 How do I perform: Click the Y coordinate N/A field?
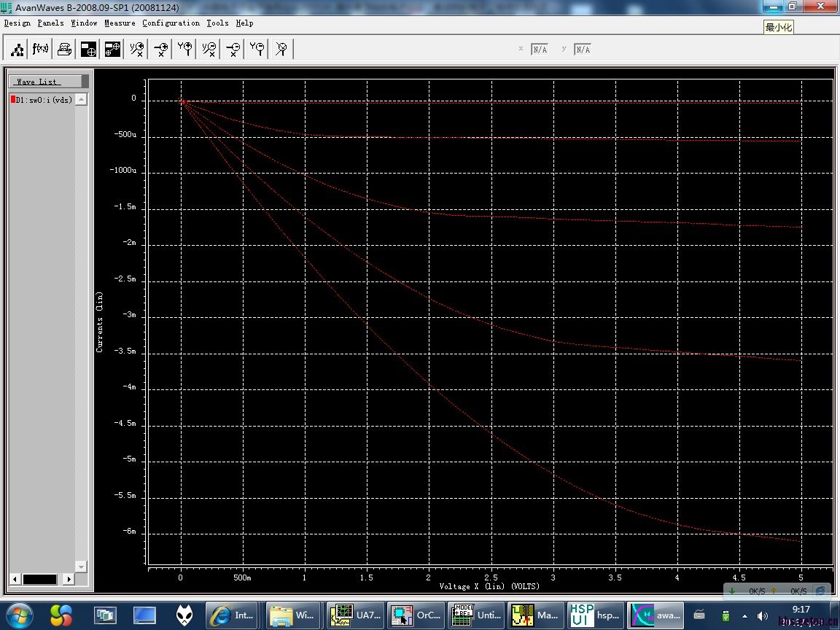click(583, 50)
